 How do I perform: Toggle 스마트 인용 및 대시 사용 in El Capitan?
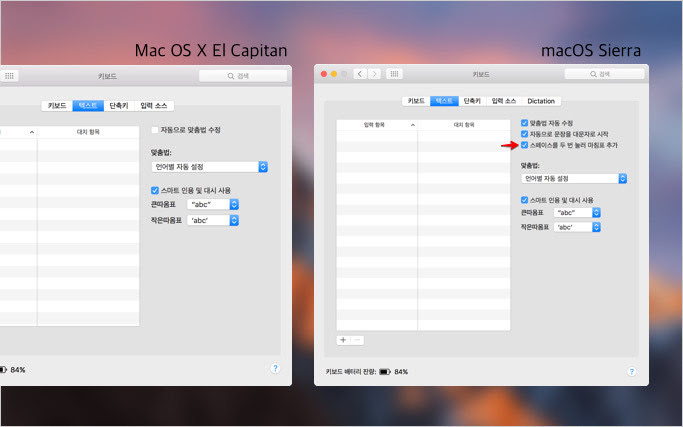tap(155, 190)
